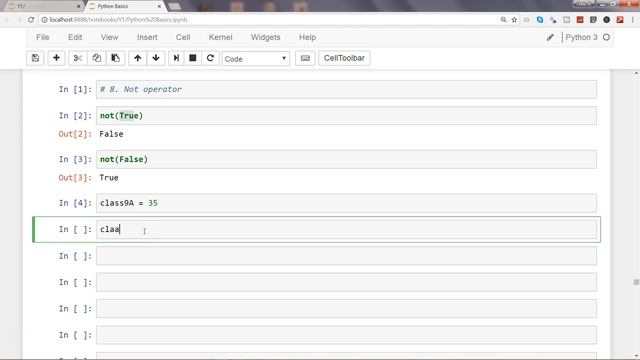Open the File menu
This screenshot has height=360, width=640.
coord(42,37)
